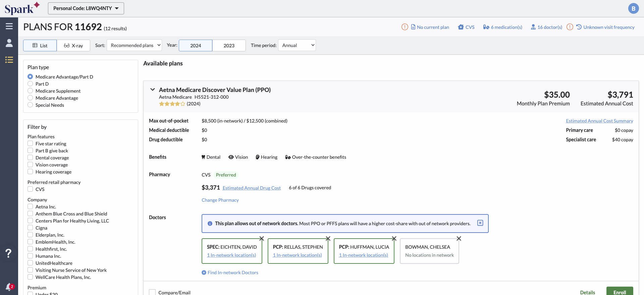
Task: Remove Bowman, Chelsea doctor card
Action: click(x=459, y=239)
